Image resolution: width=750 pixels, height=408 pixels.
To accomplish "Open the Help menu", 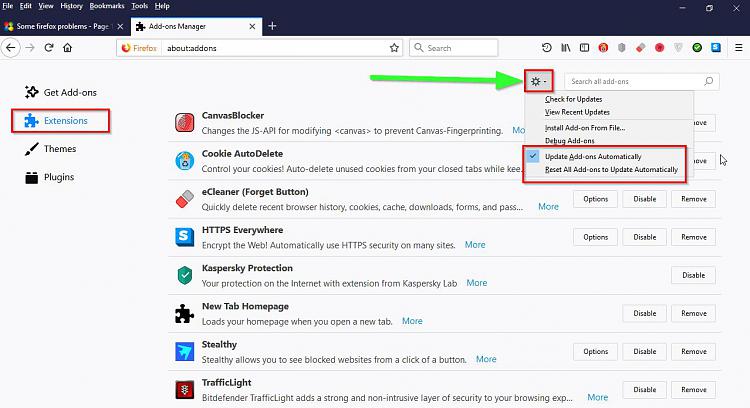I will (x=162, y=6).
